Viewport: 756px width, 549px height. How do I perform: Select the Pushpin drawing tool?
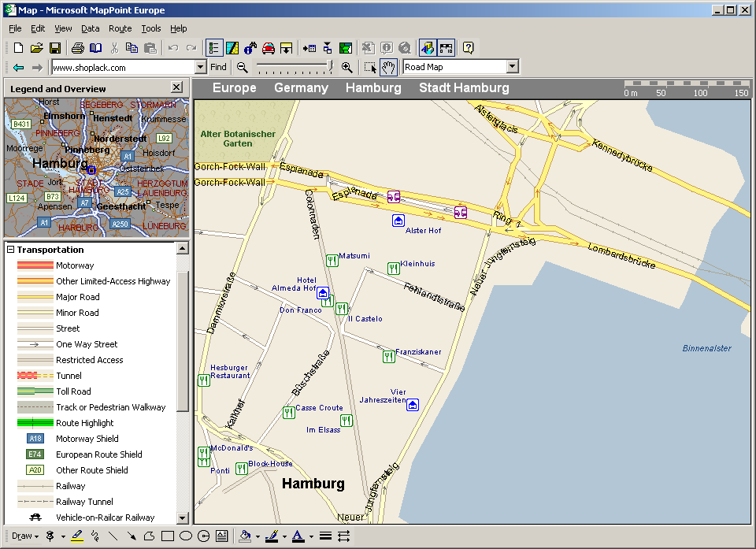pos(50,536)
